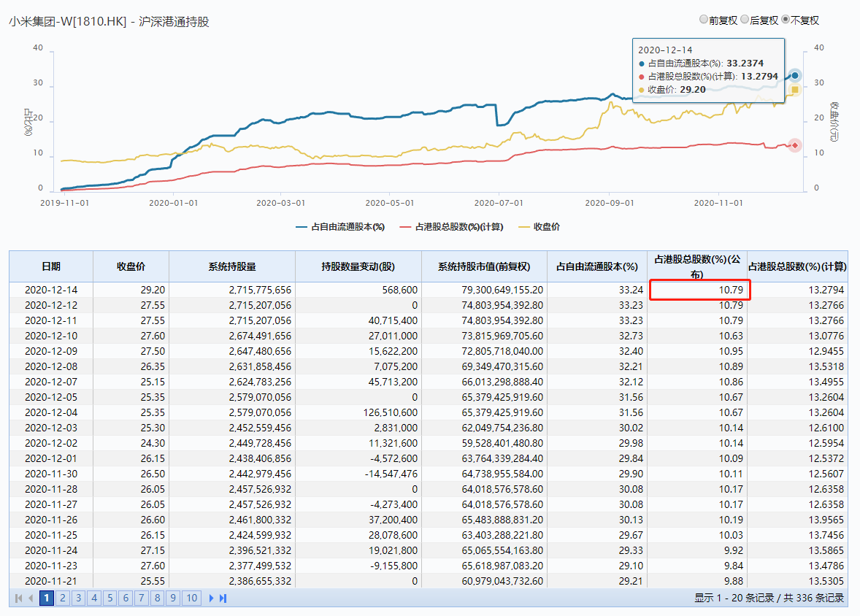Toggle 收盘价 legend series

tap(540, 226)
